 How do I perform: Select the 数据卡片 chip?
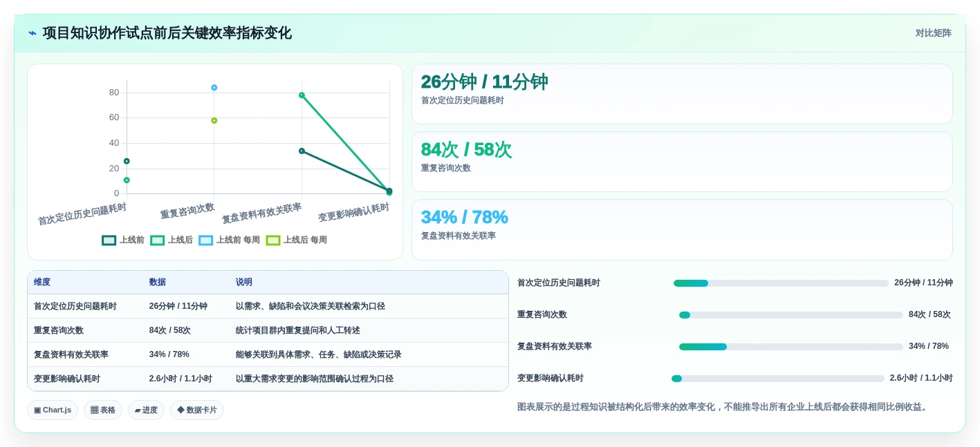197,410
